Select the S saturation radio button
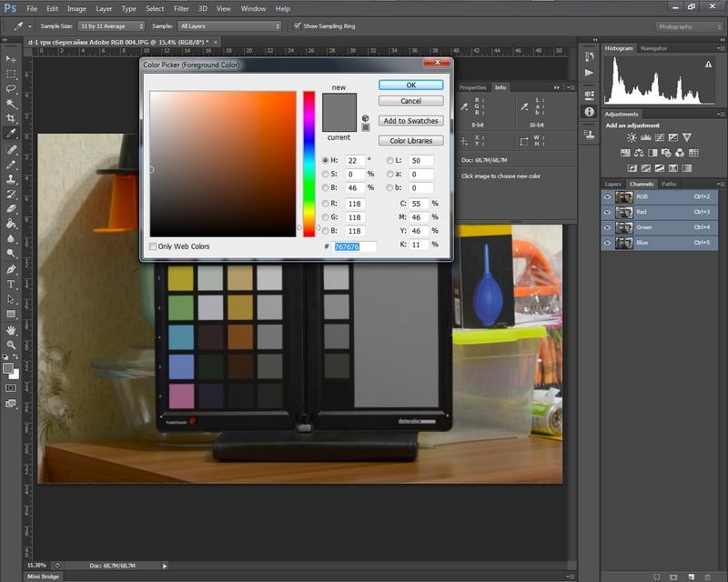This screenshot has width=728, height=582. coord(326,174)
